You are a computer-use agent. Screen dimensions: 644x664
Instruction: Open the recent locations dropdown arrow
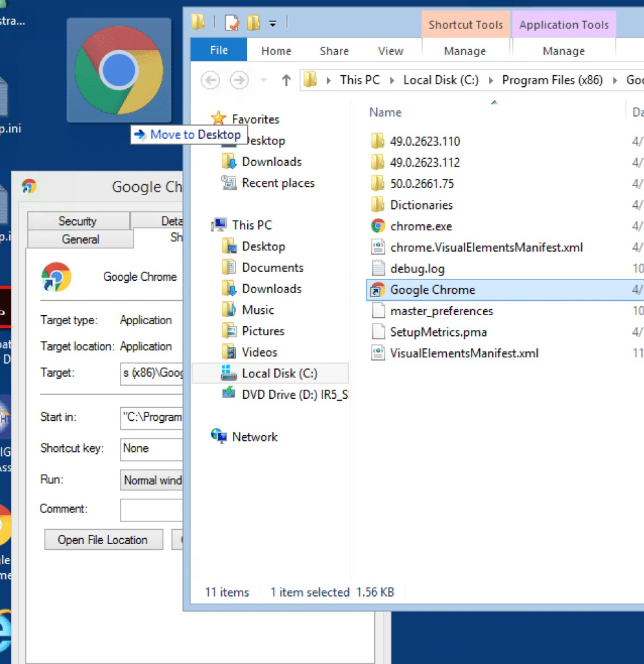pos(263,80)
